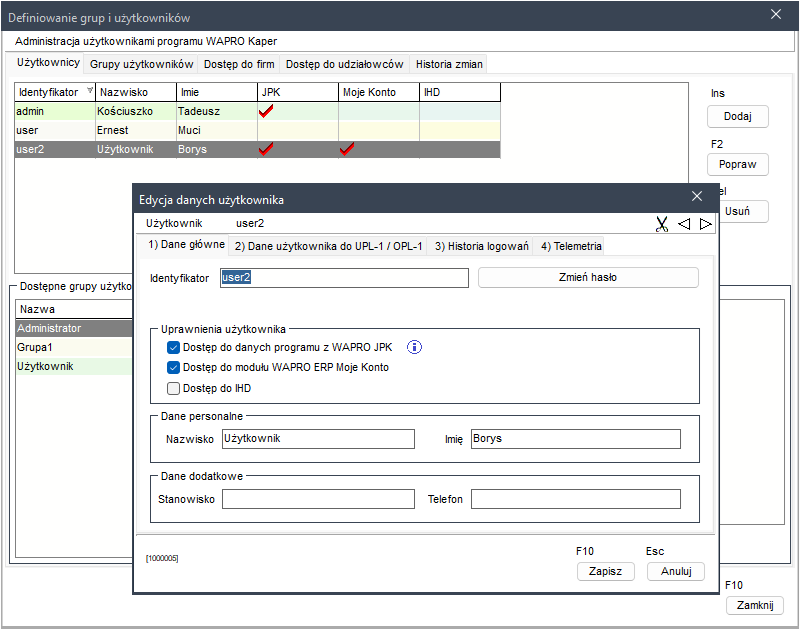The image size is (800, 629).
Task: Select the Użytkownik group in available groups
Action: [74, 366]
